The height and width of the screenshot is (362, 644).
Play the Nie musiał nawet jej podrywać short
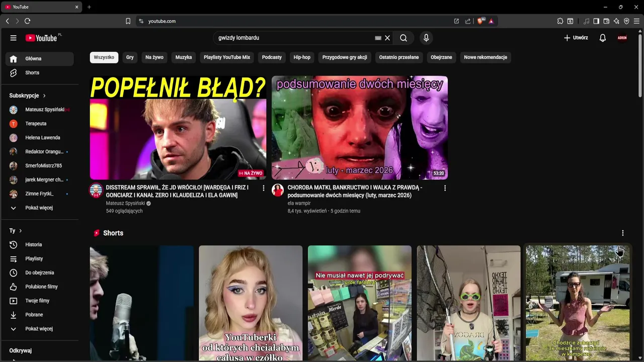(x=360, y=303)
